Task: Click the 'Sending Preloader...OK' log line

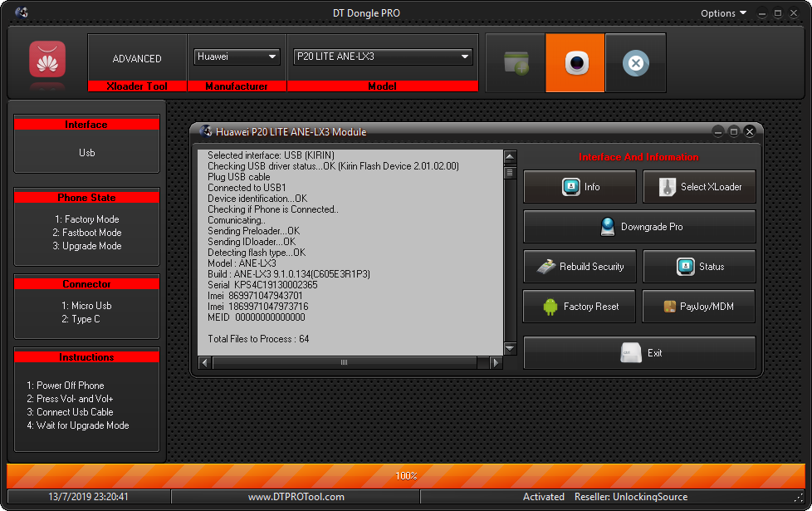Action: [x=254, y=231]
